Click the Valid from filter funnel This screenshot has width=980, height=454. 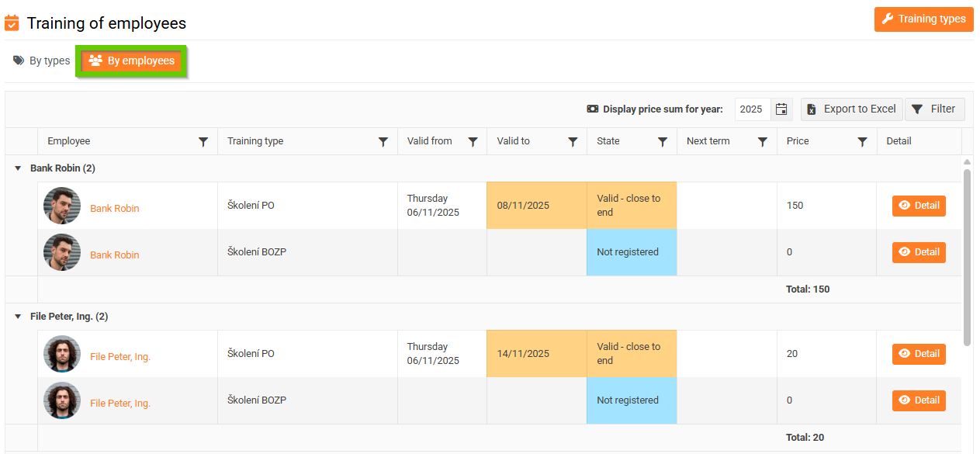[x=473, y=142]
